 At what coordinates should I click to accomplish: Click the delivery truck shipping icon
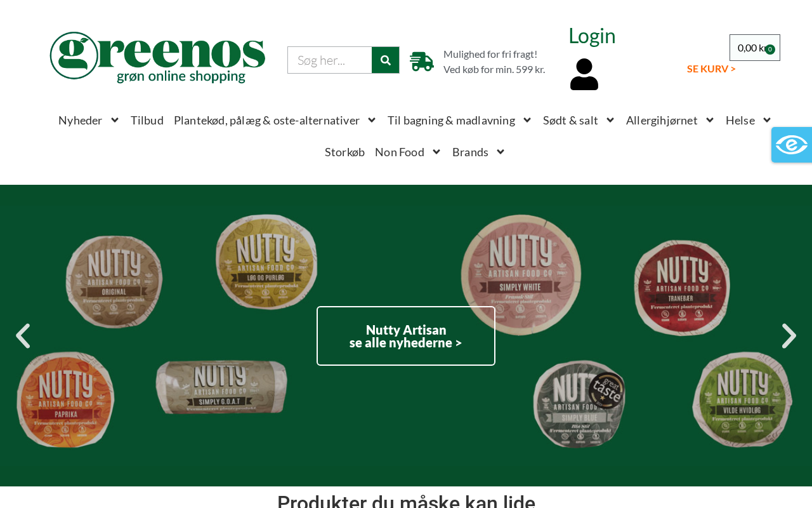coord(422,62)
